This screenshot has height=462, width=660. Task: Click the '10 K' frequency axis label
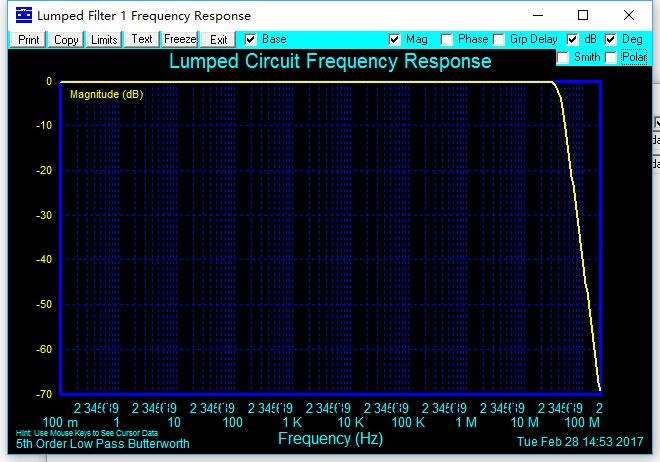pos(350,422)
